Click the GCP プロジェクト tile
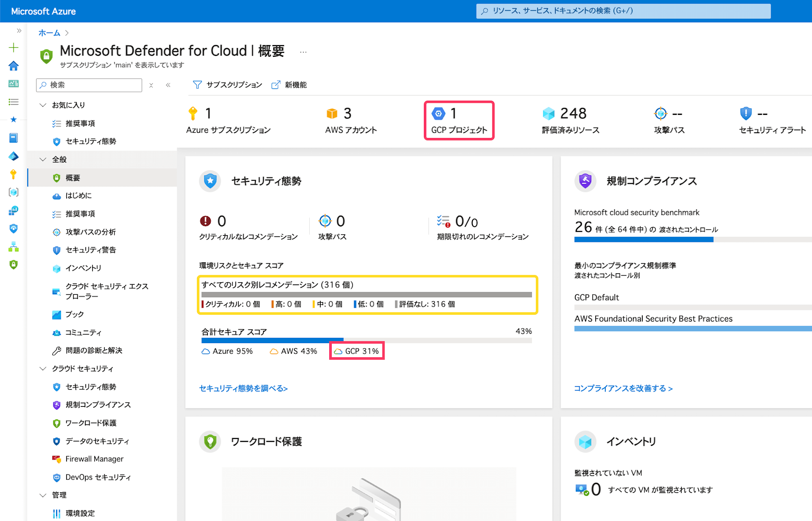Image resolution: width=812 pixels, height=521 pixels. coord(459,120)
